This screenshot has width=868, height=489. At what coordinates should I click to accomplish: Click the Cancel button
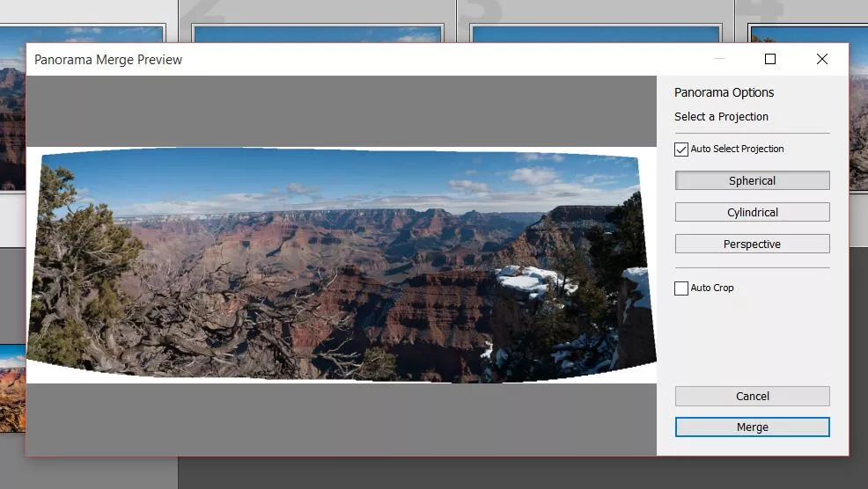pos(752,396)
